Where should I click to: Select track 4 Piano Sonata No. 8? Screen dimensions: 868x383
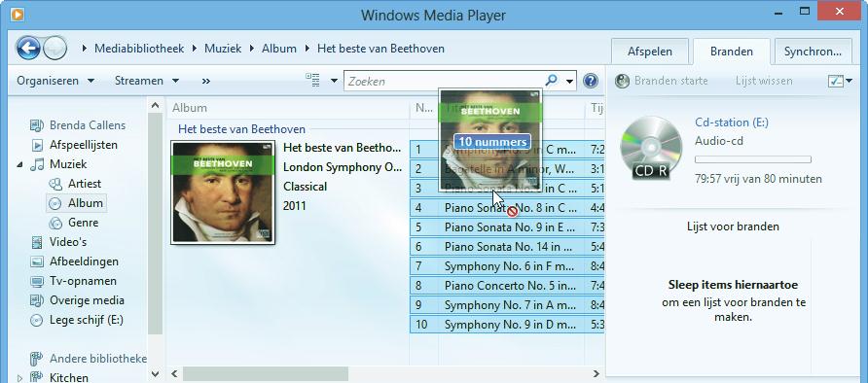[x=507, y=208]
